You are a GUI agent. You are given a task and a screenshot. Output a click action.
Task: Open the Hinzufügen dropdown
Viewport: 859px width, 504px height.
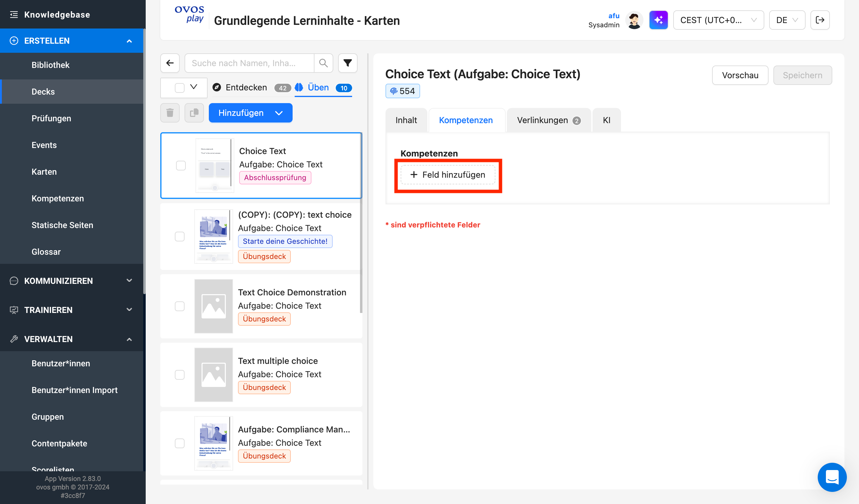(x=250, y=113)
